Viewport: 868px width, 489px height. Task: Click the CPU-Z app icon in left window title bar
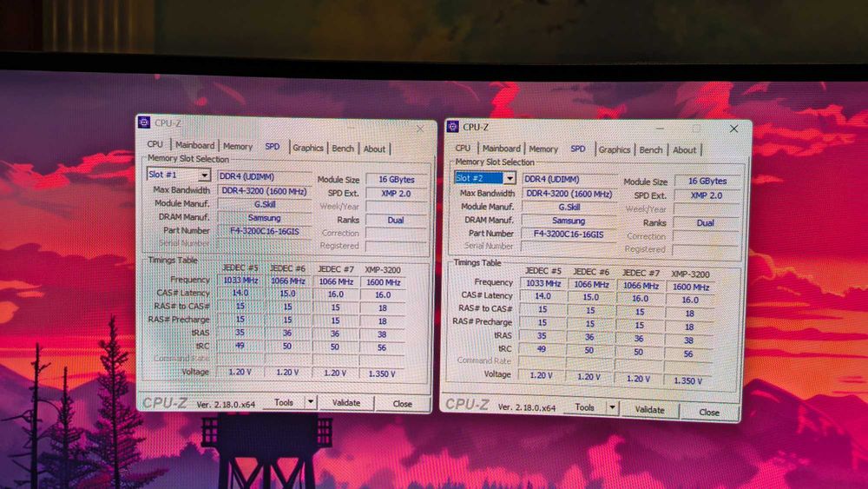[x=144, y=122]
